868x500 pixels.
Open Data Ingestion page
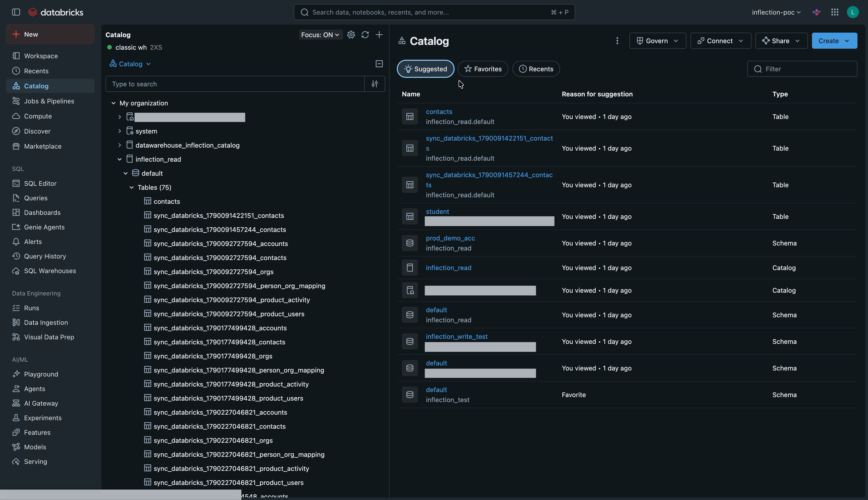(46, 322)
